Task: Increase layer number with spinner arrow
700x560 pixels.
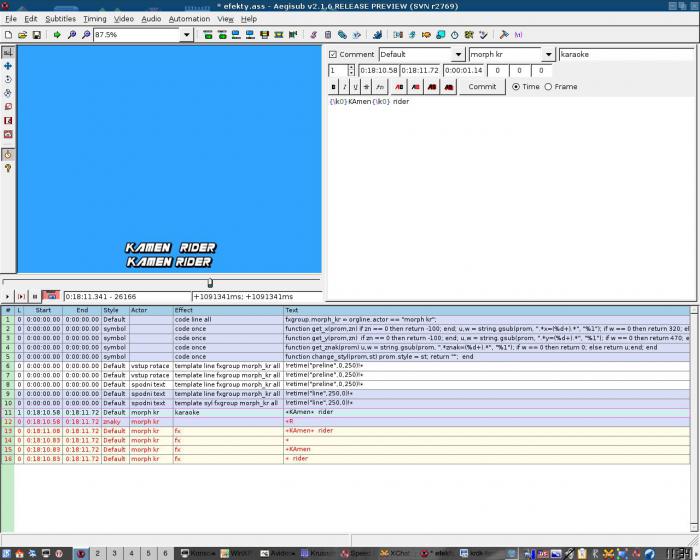Action: point(351,67)
